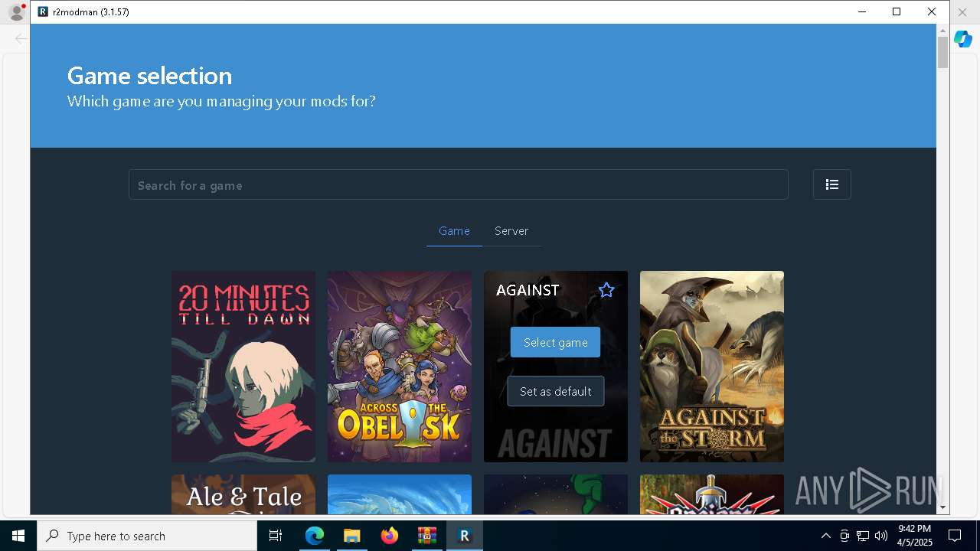This screenshot has width=980, height=551.
Task: Click the Copilot icon in background window
Action: pos(963,39)
